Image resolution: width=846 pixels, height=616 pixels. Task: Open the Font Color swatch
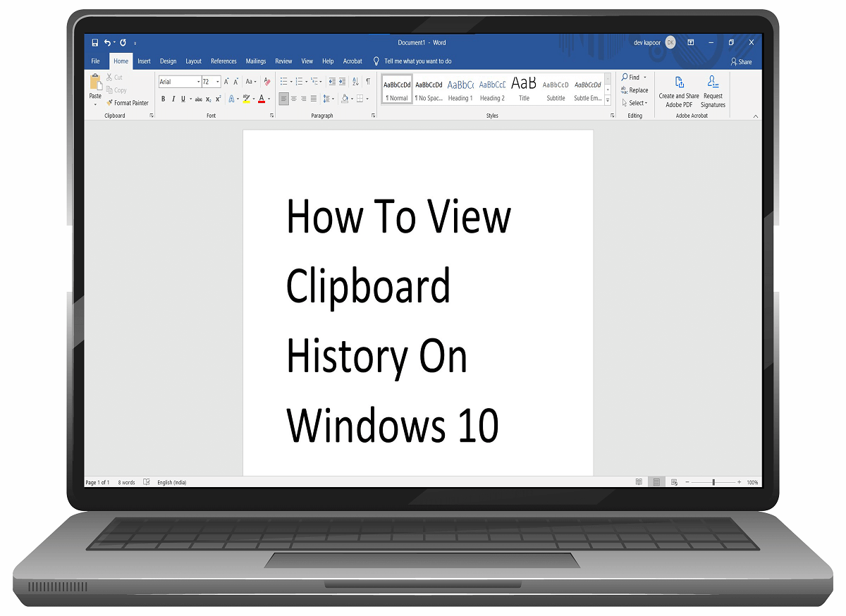tap(261, 99)
